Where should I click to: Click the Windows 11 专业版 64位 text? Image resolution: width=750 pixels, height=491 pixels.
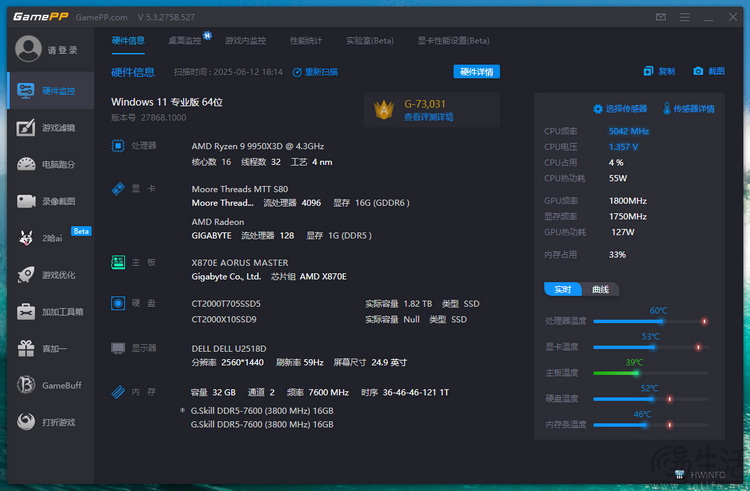tap(167, 102)
